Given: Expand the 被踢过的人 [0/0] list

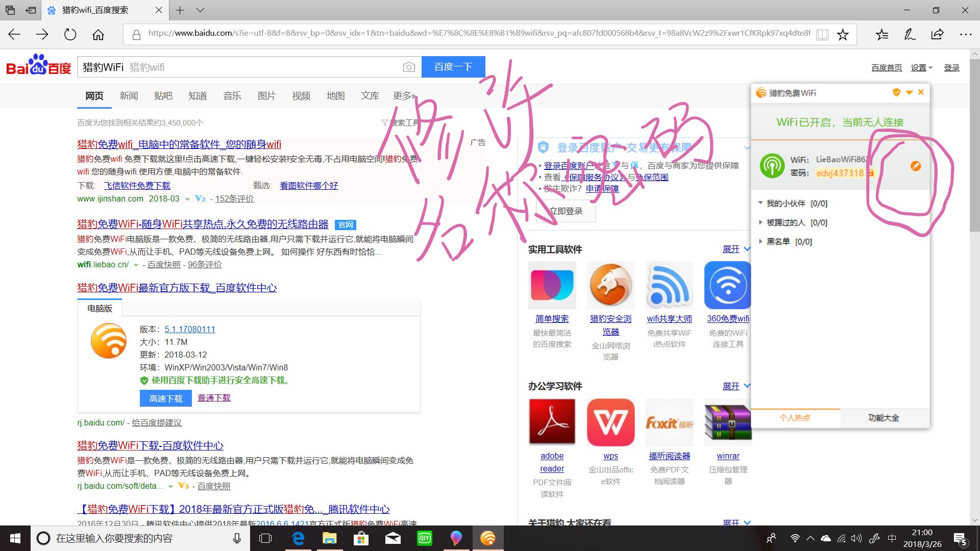Looking at the screenshot, I should (x=760, y=222).
